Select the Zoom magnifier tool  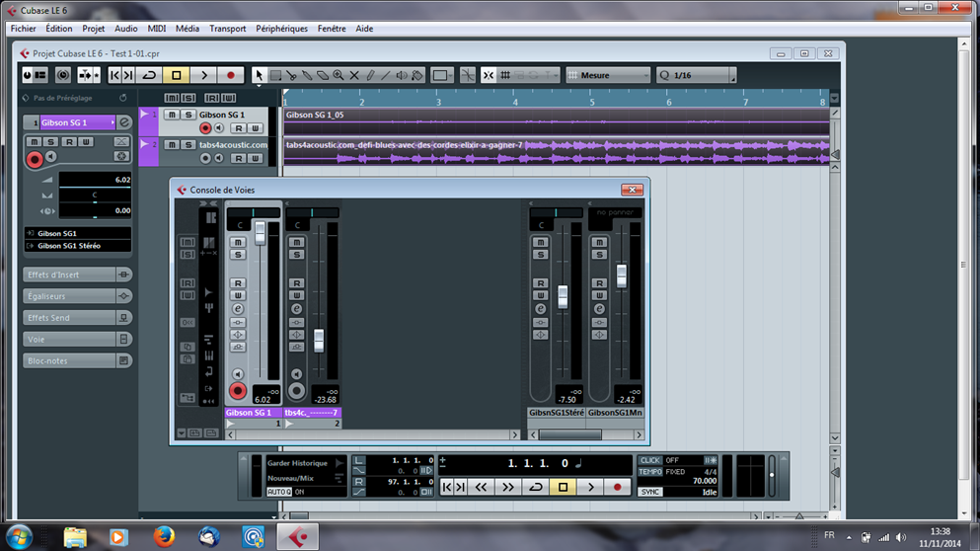point(339,75)
